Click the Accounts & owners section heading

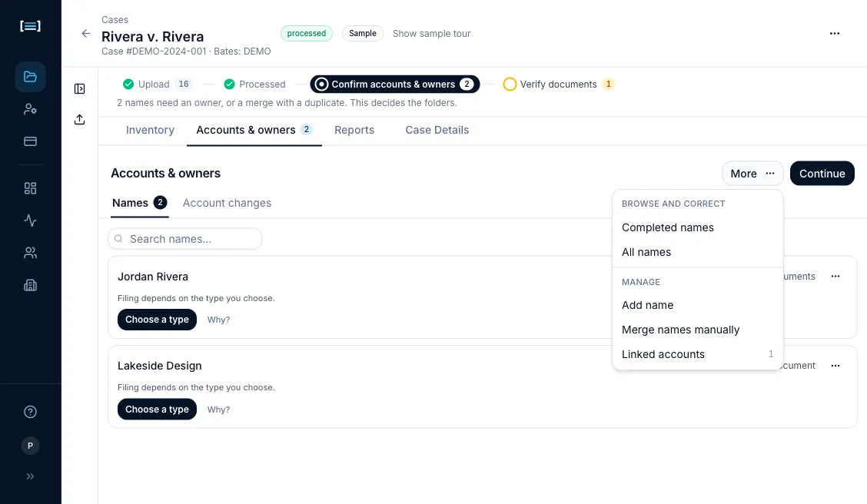point(165,173)
